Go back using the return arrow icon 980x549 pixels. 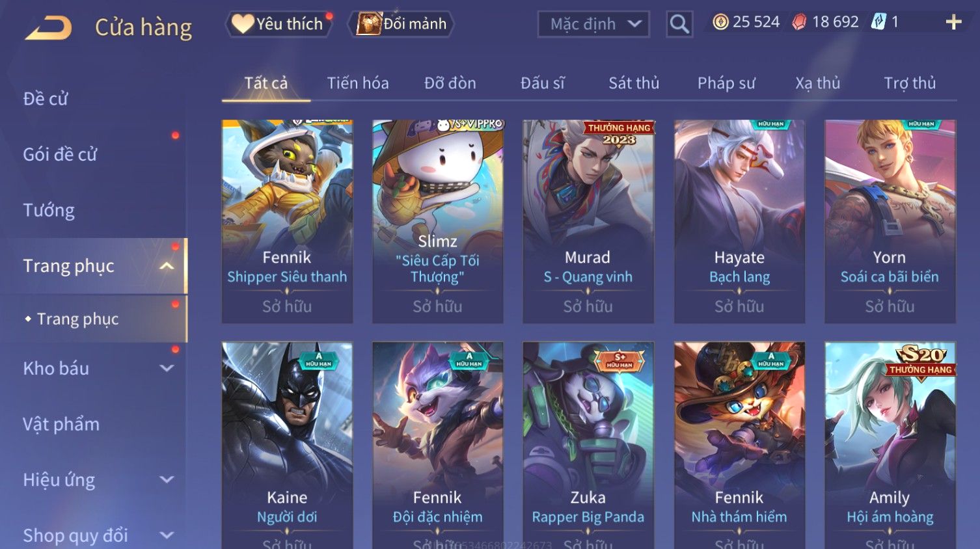[x=48, y=28]
